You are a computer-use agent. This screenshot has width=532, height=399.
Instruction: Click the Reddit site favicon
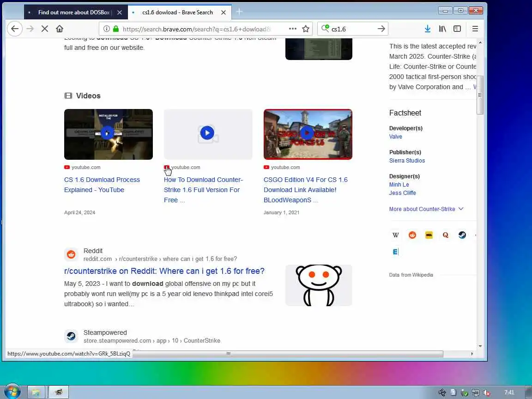pyautogui.click(x=71, y=254)
